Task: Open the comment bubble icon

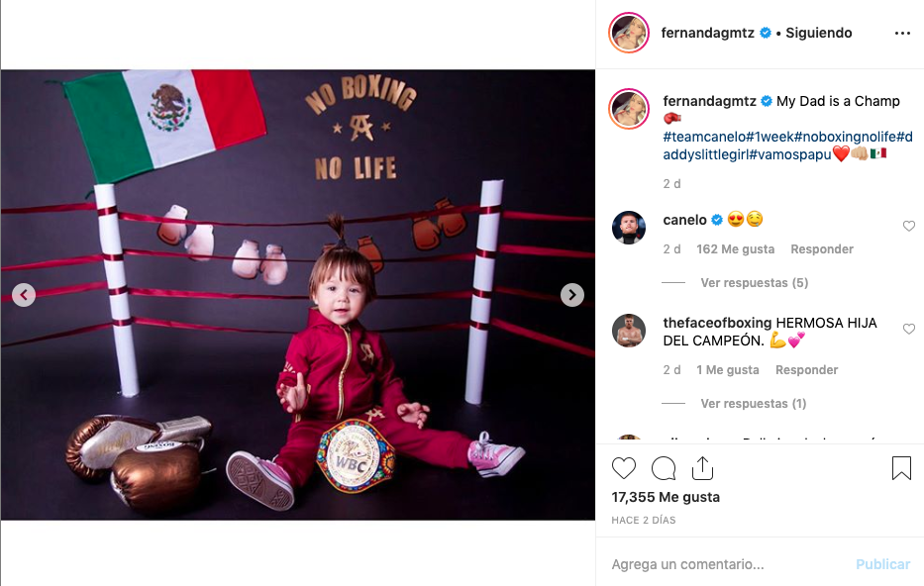Action: (663, 468)
